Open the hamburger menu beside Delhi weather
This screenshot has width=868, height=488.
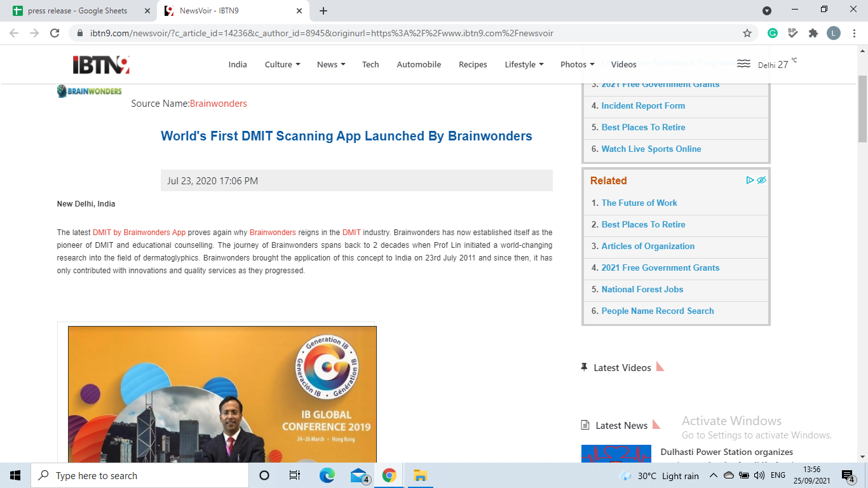point(743,64)
